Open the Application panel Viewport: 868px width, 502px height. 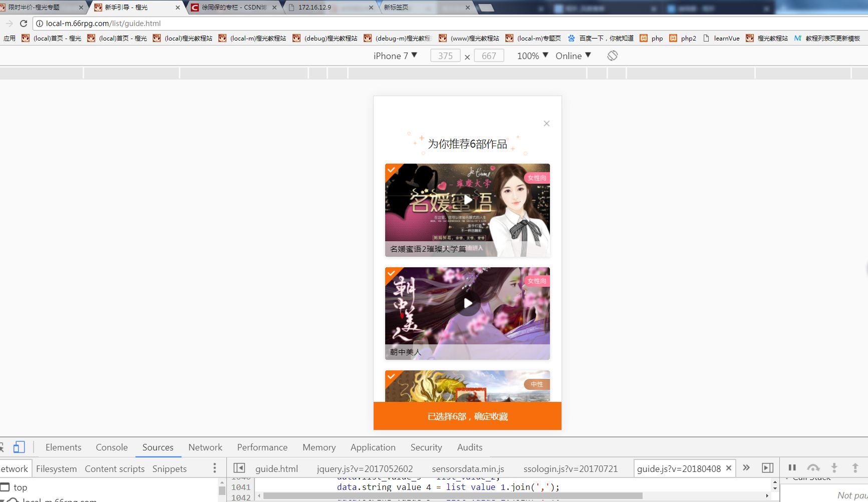pos(373,447)
